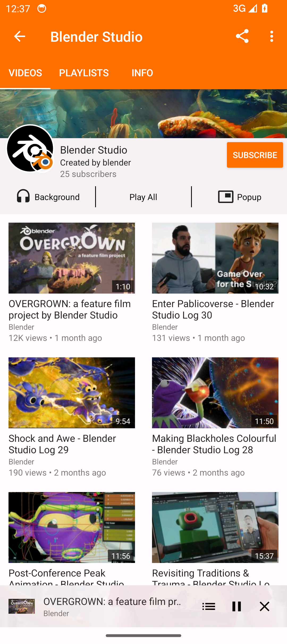Tap Play All button
287x644 pixels.
click(x=143, y=197)
